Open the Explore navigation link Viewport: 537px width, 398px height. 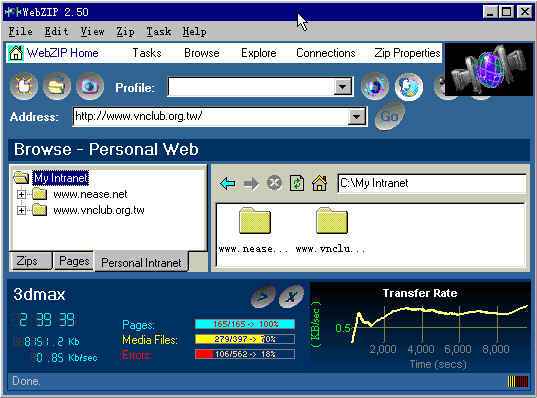(259, 53)
